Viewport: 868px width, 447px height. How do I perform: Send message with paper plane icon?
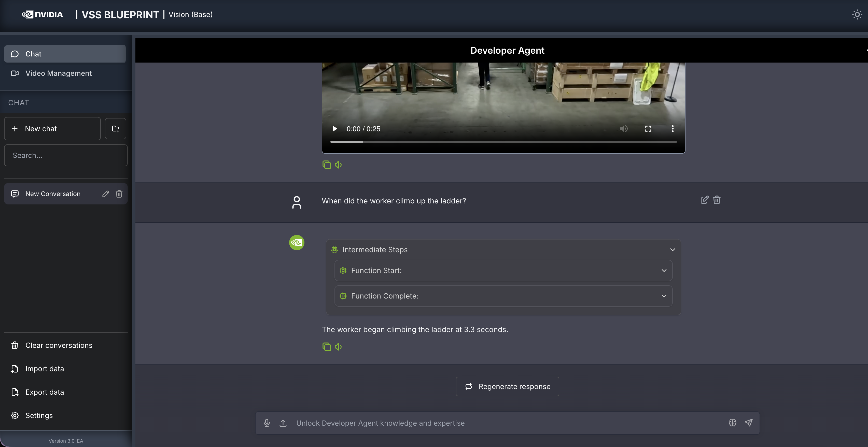(749, 423)
